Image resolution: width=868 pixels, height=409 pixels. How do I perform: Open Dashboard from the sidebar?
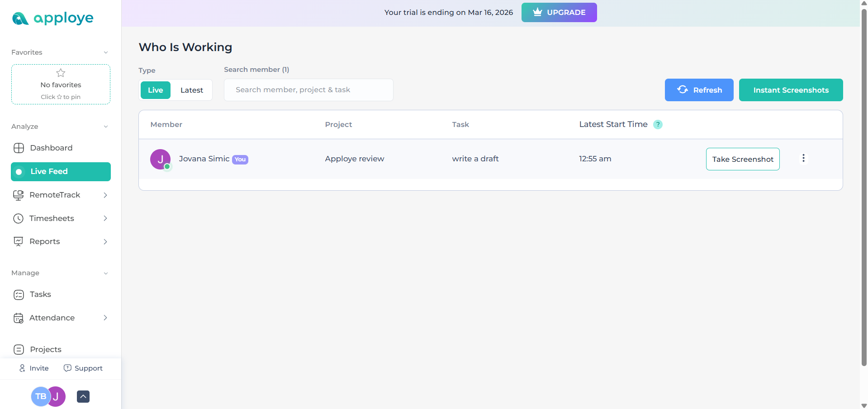(x=51, y=148)
